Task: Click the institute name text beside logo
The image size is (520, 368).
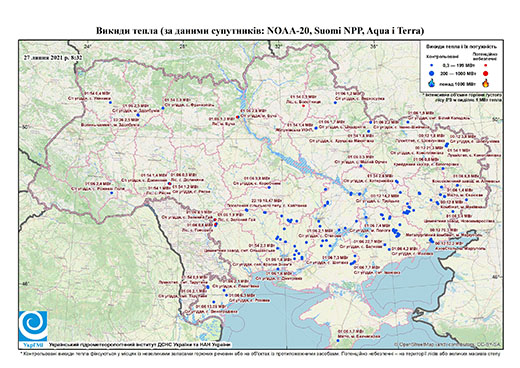Action: coord(140,344)
